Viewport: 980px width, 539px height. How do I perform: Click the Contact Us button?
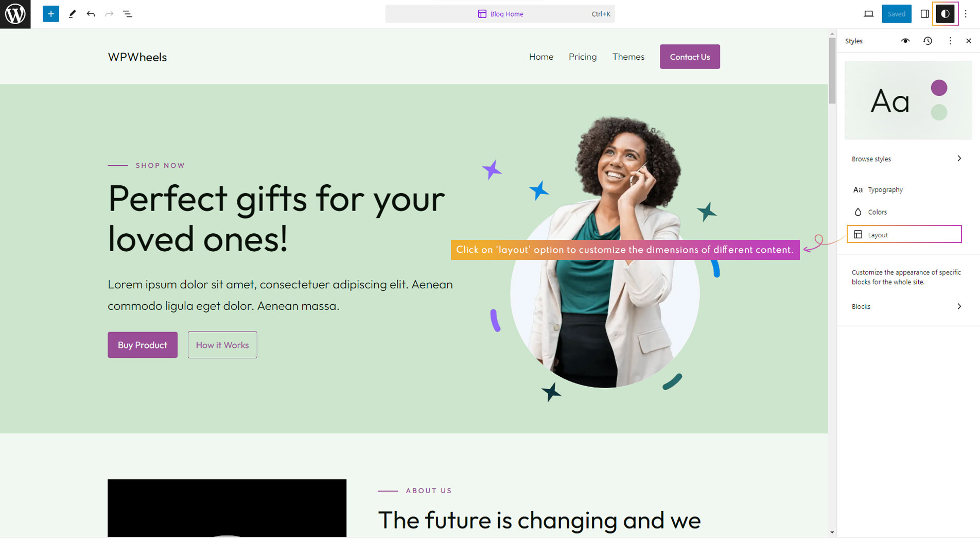point(690,57)
